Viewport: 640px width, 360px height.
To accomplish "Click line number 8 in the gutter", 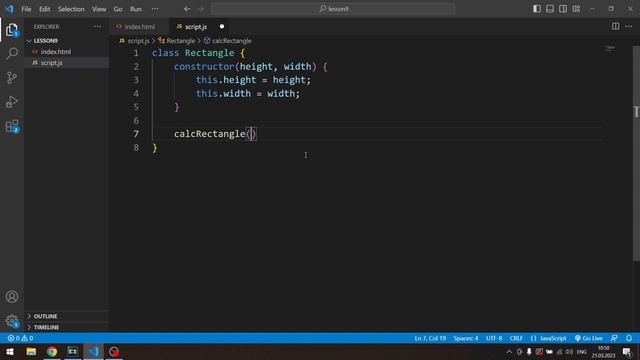I will point(136,147).
